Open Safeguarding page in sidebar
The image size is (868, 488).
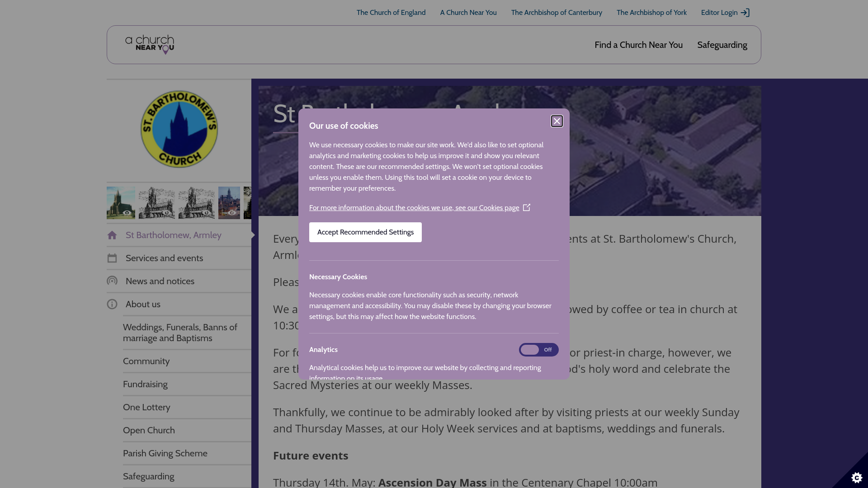[x=187, y=476]
